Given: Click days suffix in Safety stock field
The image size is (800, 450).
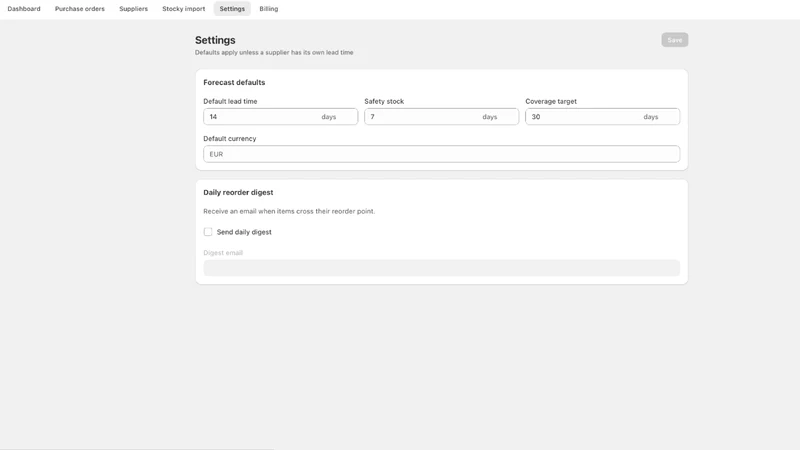Looking at the screenshot, I should click(490, 117).
